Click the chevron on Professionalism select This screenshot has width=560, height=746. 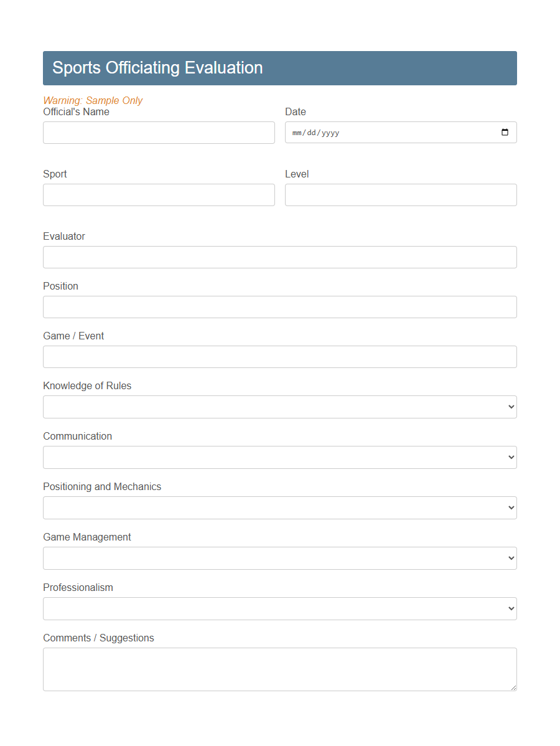click(x=510, y=608)
